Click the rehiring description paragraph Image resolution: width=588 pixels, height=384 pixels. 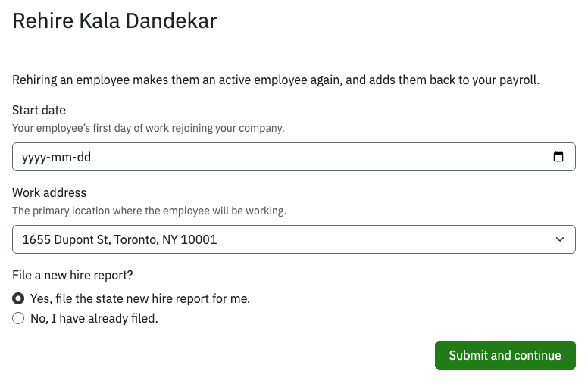[276, 80]
